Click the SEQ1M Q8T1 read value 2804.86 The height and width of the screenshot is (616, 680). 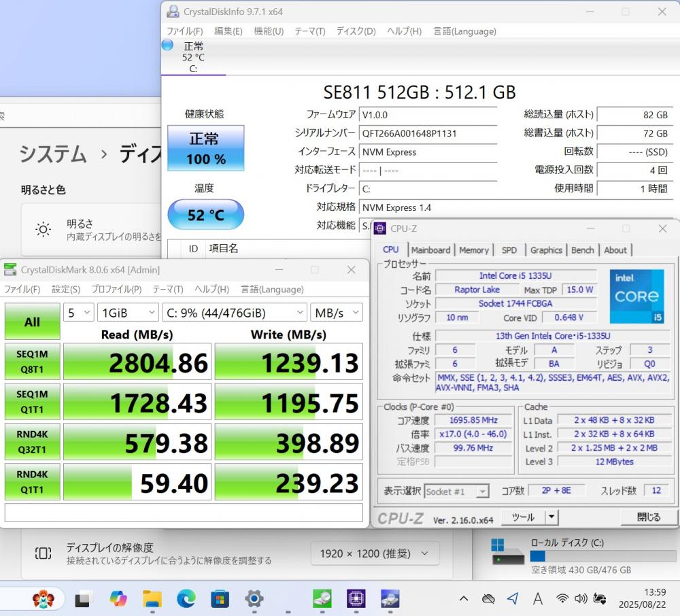(x=137, y=362)
